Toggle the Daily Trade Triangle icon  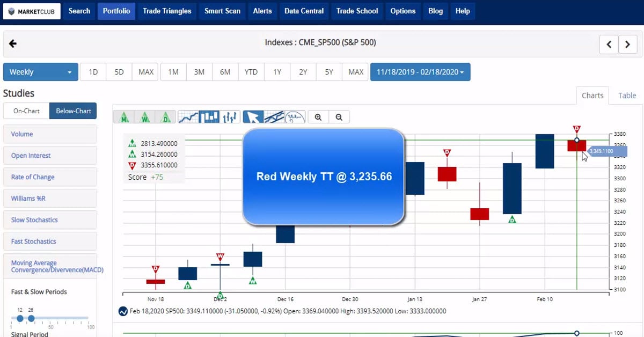coord(166,117)
